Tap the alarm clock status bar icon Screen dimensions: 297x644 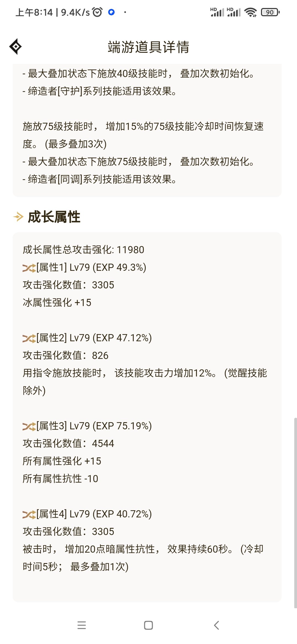pos(97,12)
